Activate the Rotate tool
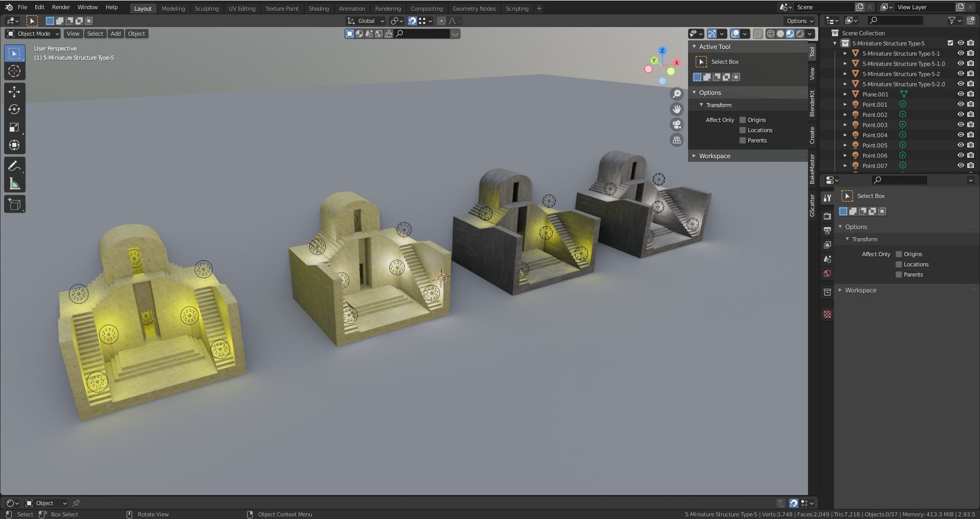The height and width of the screenshot is (519, 980). pos(14,109)
